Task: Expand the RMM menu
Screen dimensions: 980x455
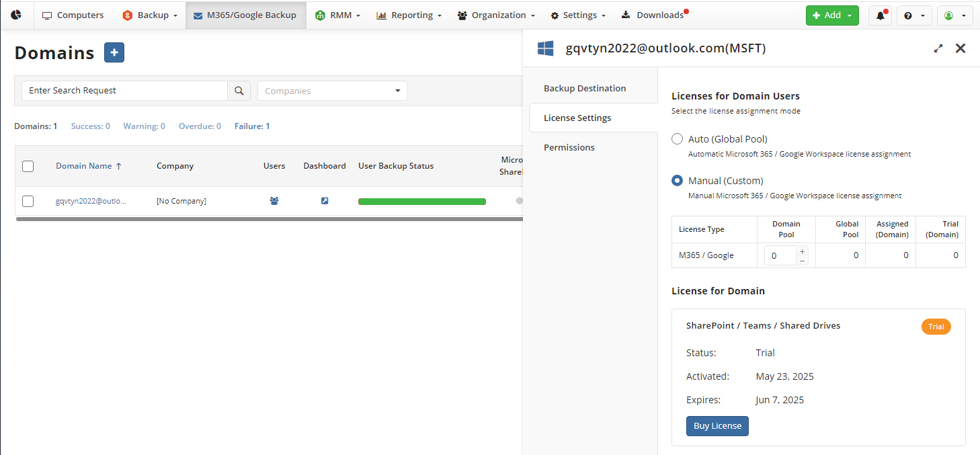Action: tap(337, 15)
